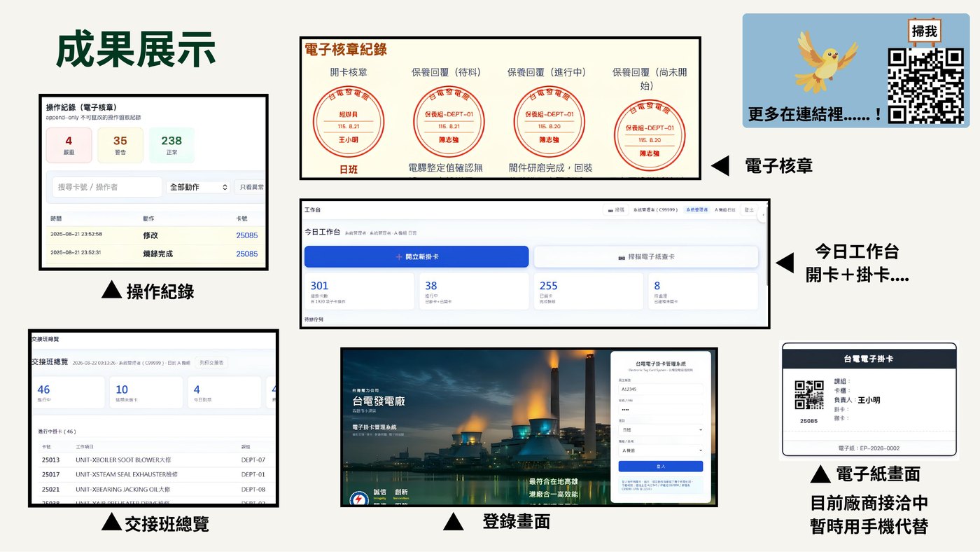Viewport: 980px width, 552px height.
Task: Click the blue 登入 button
Action: coord(661,466)
